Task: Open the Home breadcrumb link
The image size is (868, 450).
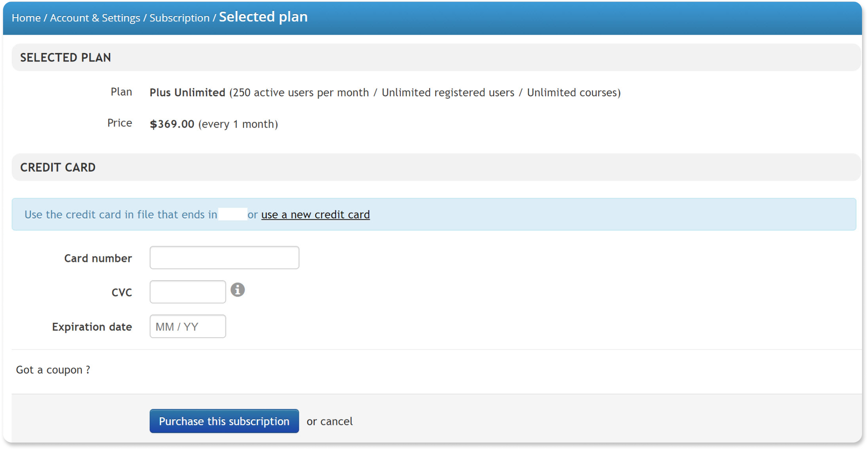Action: [26, 18]
